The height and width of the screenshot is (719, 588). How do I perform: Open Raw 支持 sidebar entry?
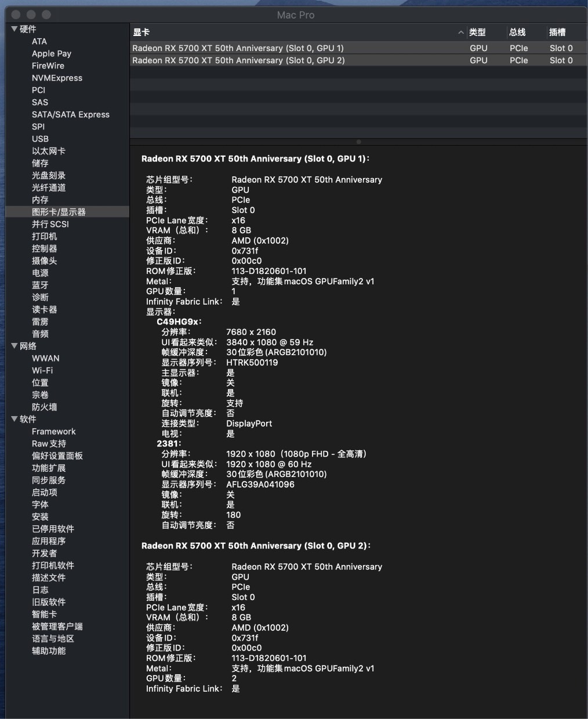(x=49, y=443)
